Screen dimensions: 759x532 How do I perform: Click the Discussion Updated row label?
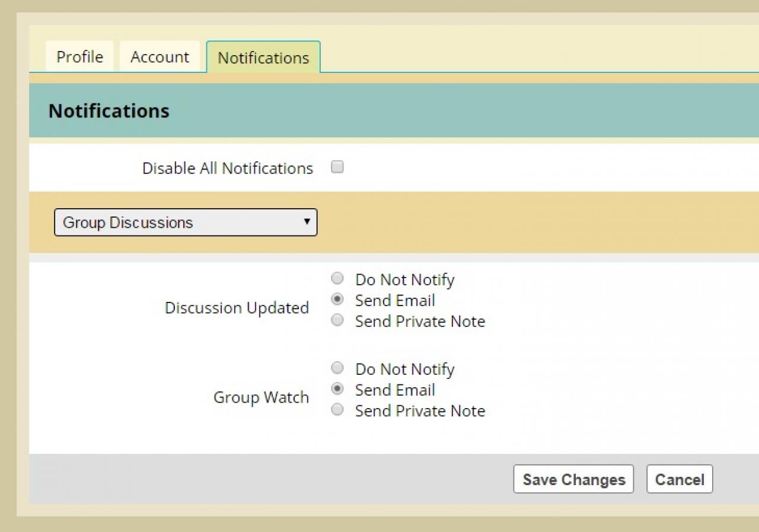[x=237, y=308]
